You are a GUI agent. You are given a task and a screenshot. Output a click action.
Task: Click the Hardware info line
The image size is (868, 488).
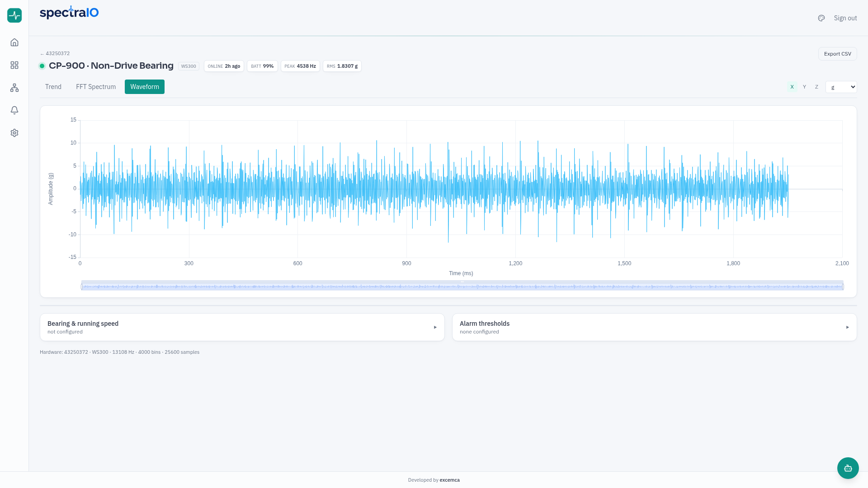point(119,352)
